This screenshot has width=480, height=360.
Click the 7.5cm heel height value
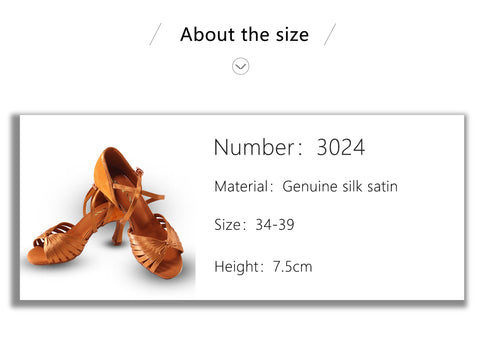click(293, 267)
